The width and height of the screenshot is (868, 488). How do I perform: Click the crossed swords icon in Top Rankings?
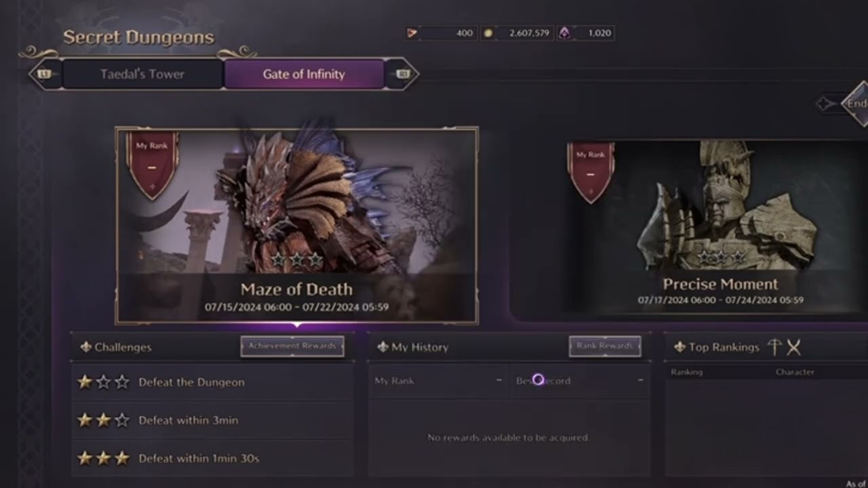point(793,347)
